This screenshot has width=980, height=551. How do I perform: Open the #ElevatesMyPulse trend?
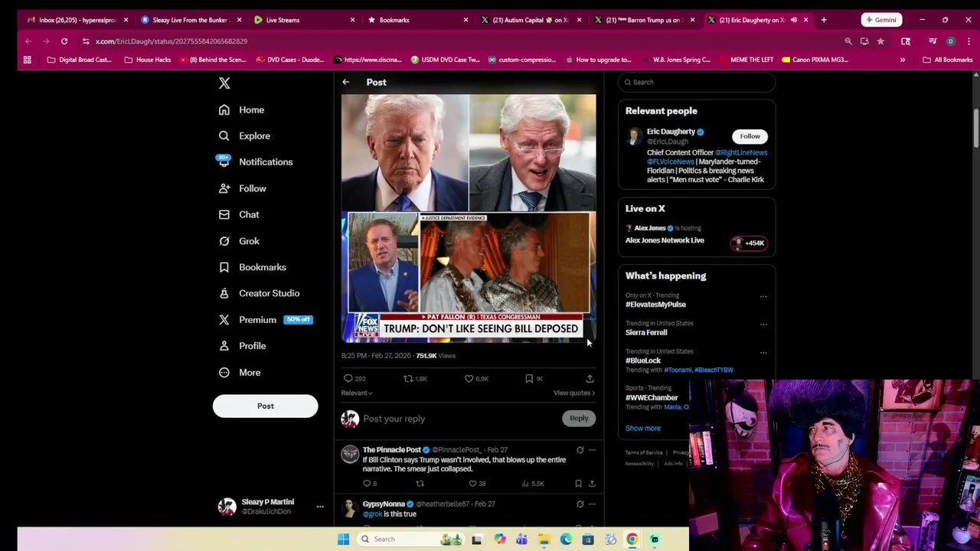pos(655,305)
